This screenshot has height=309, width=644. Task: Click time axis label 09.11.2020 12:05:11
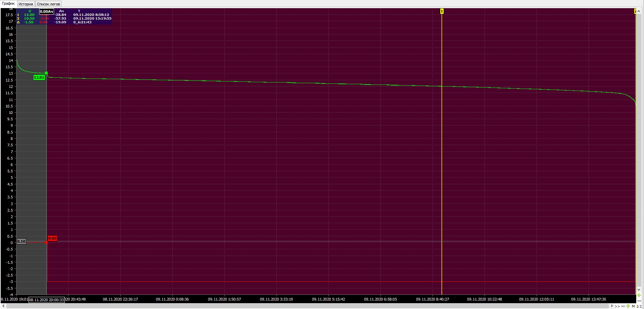point(537,299)
